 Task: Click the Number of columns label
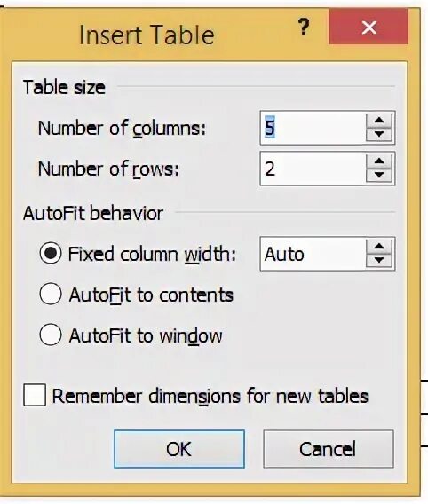click(122, 129)
